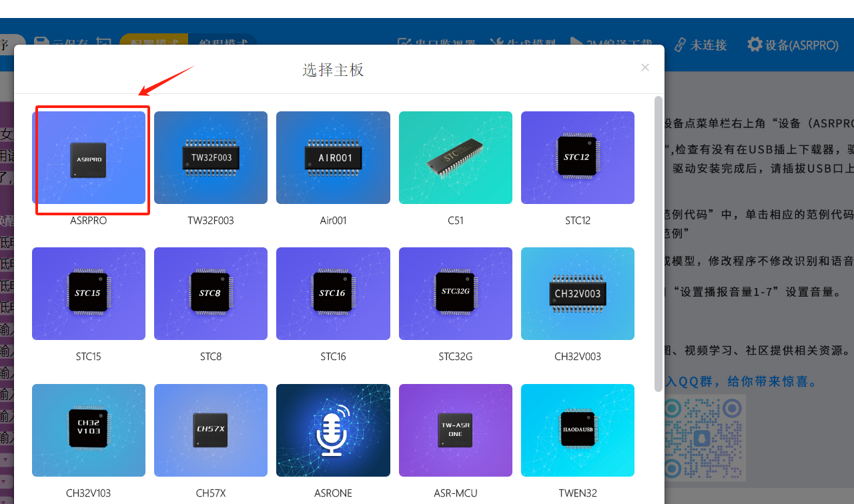This screenshot has width=854, height=504.
Task: Choose the STC12 board
Action: 578,158
